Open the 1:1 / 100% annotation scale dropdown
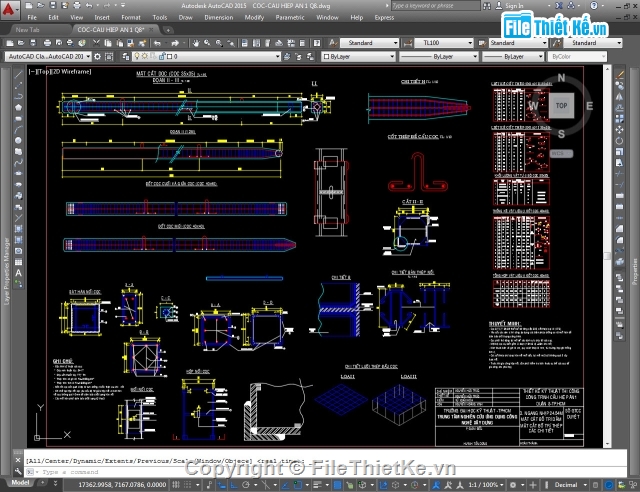640x492 pixels. 486,485
